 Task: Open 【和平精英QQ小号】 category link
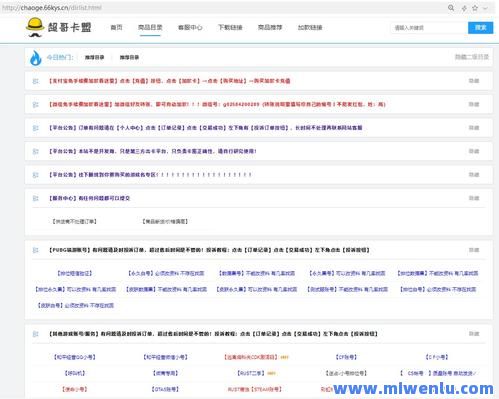(x=75, y=357)
